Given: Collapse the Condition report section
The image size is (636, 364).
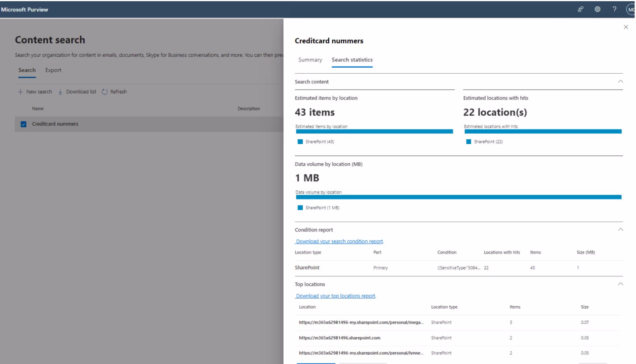Looking at the screenshot, I should (620, 229).
